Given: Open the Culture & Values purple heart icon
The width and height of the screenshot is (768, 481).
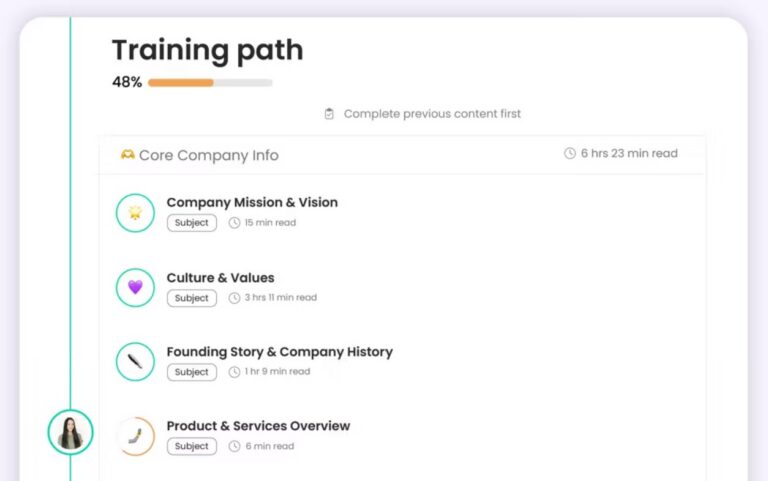Looking at the screenshot, I should 135,288.
